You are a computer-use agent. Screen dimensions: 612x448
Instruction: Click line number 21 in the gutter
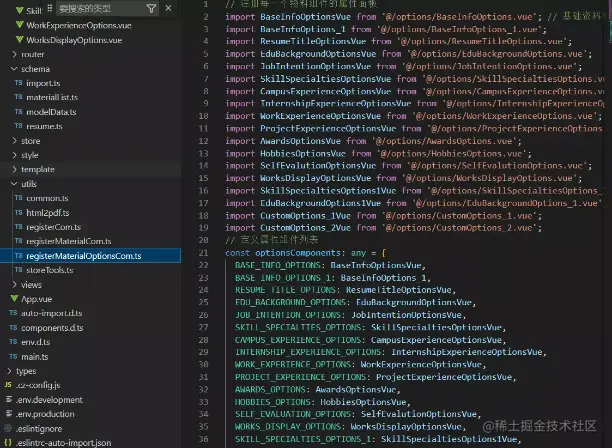[x=203, y=253]
